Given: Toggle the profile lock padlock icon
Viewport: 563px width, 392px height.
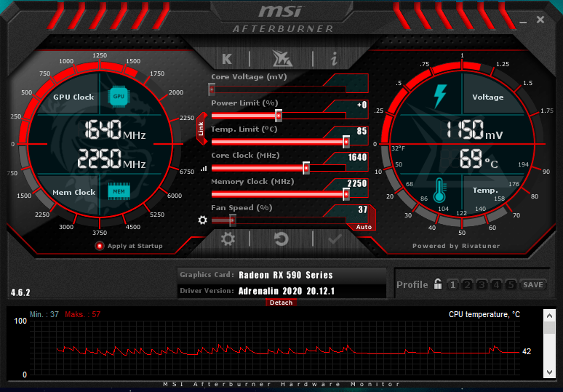Looking at the screenshot, I should (x=438, y=284).
